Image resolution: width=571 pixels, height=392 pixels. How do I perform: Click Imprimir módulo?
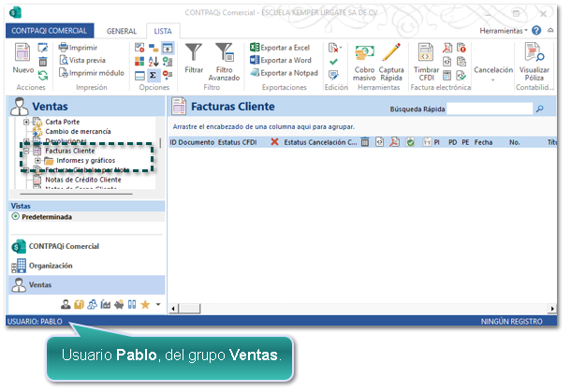tap(92, 73)
